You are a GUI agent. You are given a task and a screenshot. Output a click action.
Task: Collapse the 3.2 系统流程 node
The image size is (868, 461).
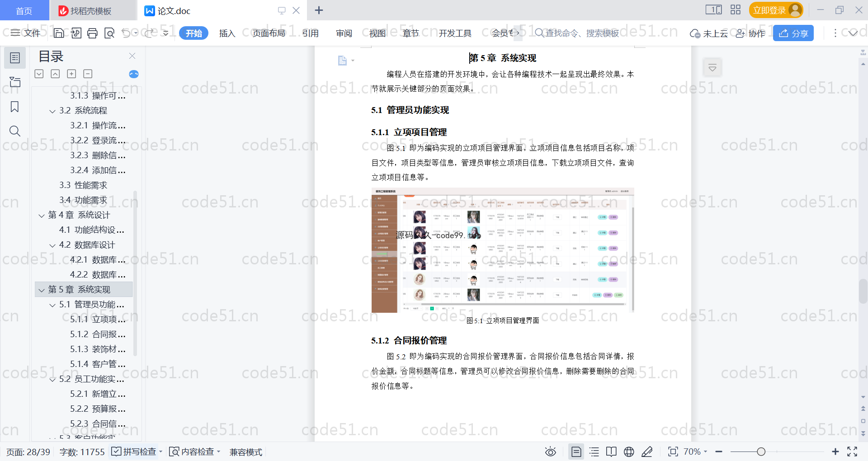52,111
